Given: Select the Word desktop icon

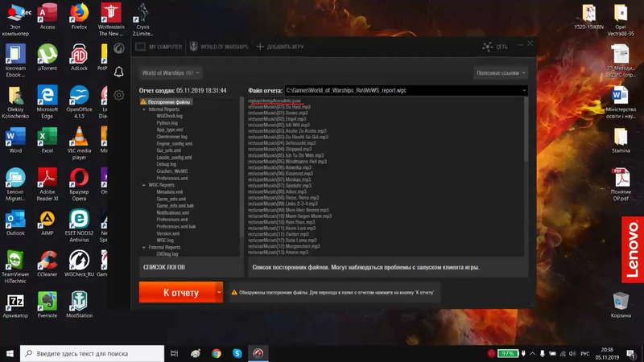Looking at the screenshot, I should tap(15, 140).
